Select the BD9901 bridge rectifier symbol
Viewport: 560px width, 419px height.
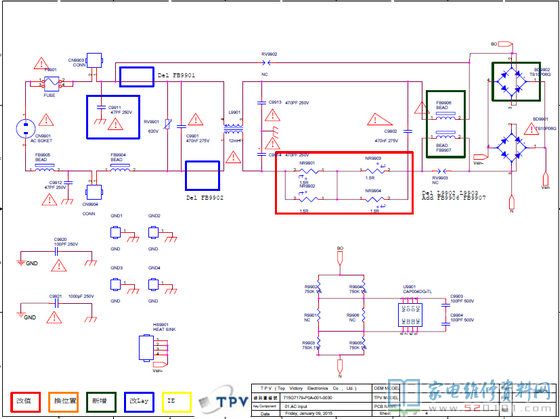coord(512,147)
